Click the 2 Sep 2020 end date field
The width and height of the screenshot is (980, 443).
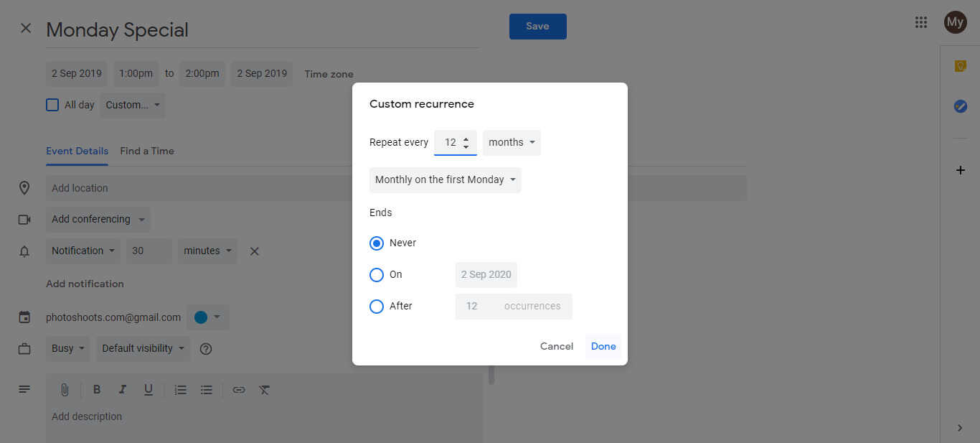click(486, 275)
